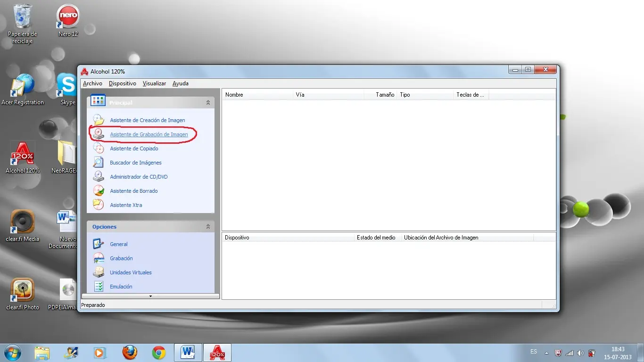Viewport: 644px width, 362px height.
Task: Open the Administrador de CD/DVD link
Action: point(139,177)
